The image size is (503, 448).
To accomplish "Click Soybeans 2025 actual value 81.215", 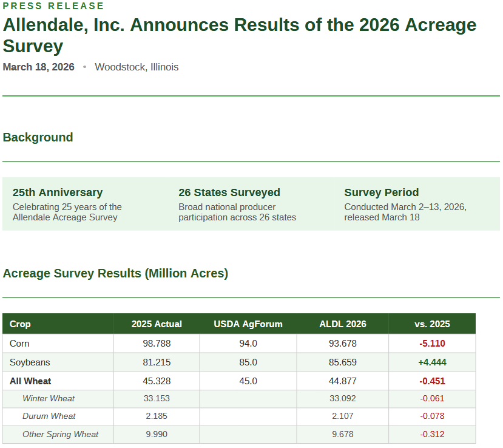I will click(x=157, y=362).
